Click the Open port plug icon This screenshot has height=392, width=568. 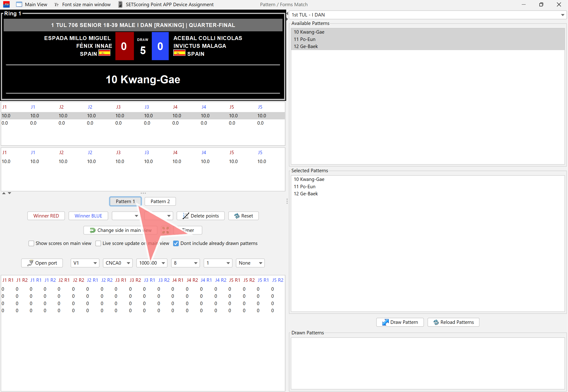click(x=30, y=263)
